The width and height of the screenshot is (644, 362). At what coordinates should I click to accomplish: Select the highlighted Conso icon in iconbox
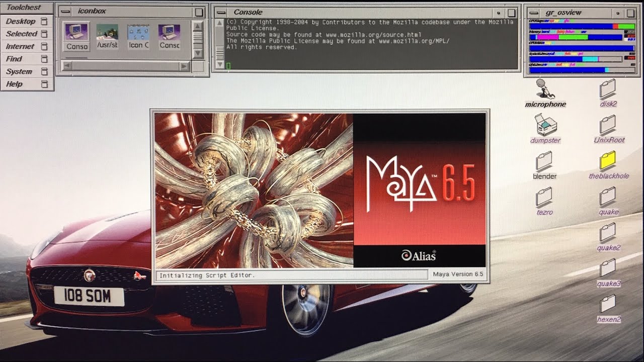tap(77, 36)
